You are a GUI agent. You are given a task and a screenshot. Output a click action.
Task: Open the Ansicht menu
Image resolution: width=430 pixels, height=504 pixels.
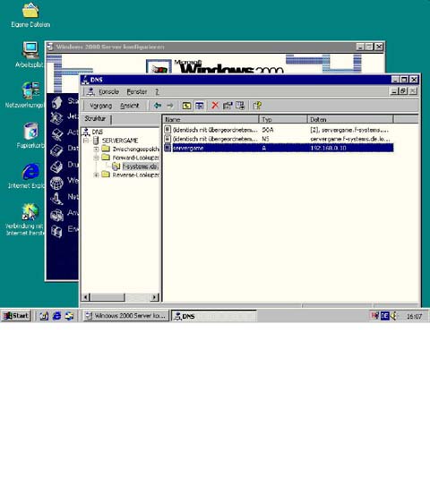point(129,106)
